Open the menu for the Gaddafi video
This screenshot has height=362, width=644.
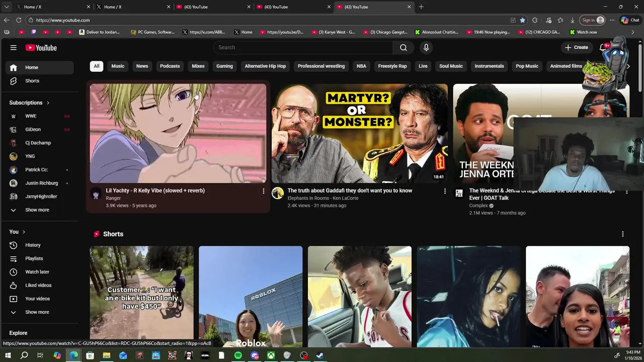pos(445,191)
